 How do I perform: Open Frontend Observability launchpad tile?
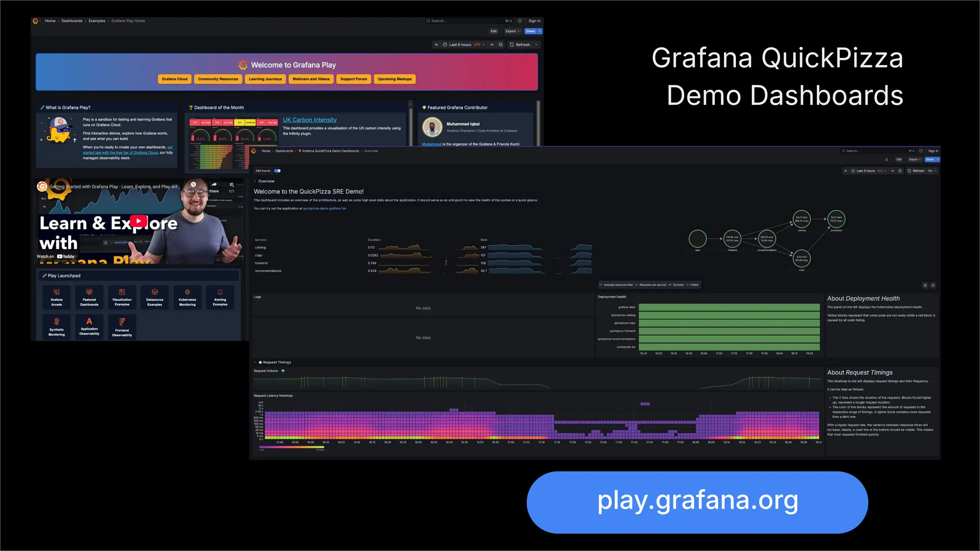click(122, 327)
